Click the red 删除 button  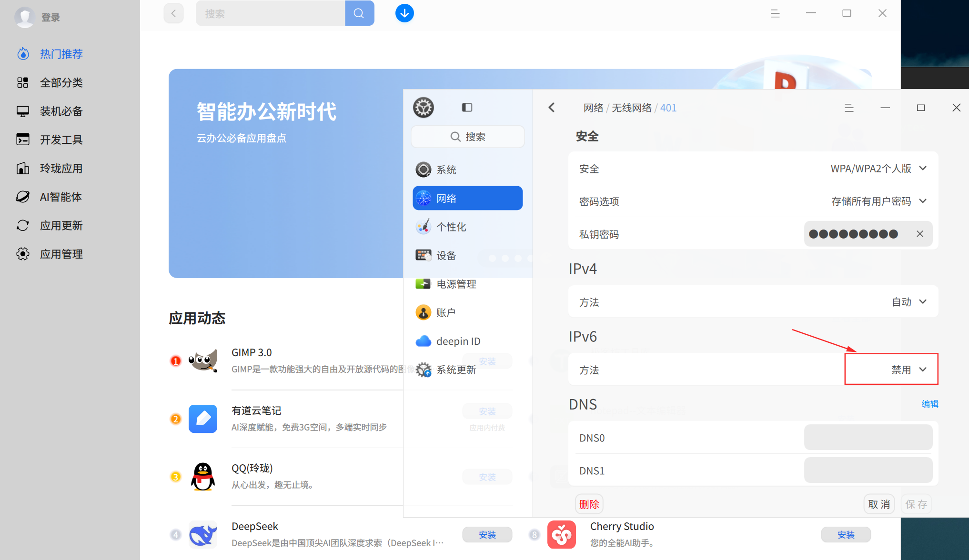[x=589, y=504]
